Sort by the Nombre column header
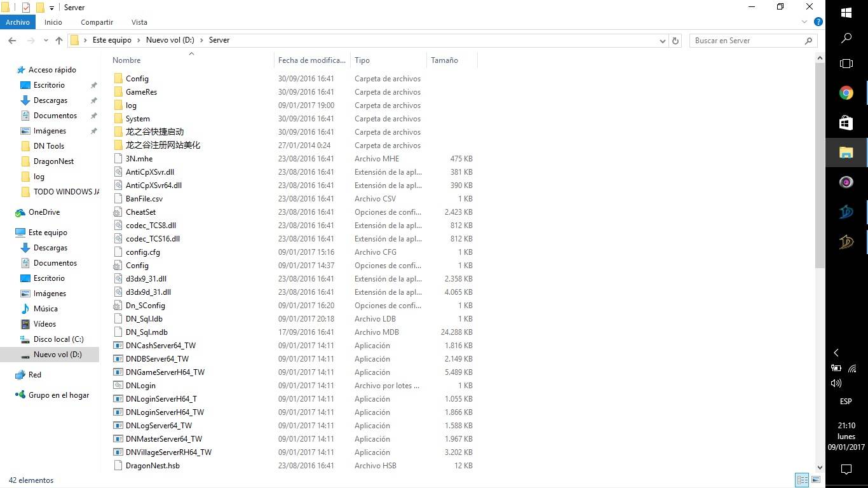 point(126,60)
